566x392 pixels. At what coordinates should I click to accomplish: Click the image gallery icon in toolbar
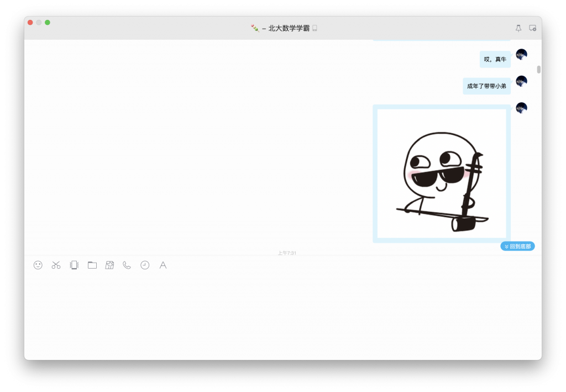[x=109, y=265]
